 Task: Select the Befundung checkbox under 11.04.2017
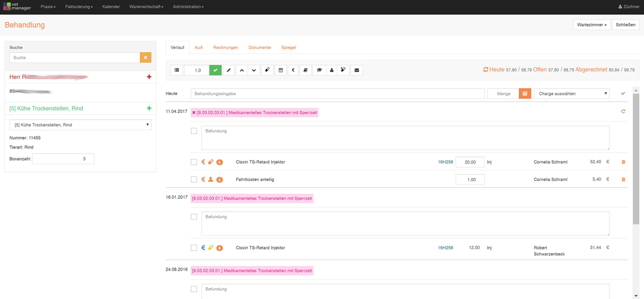[x=194, y=131]
